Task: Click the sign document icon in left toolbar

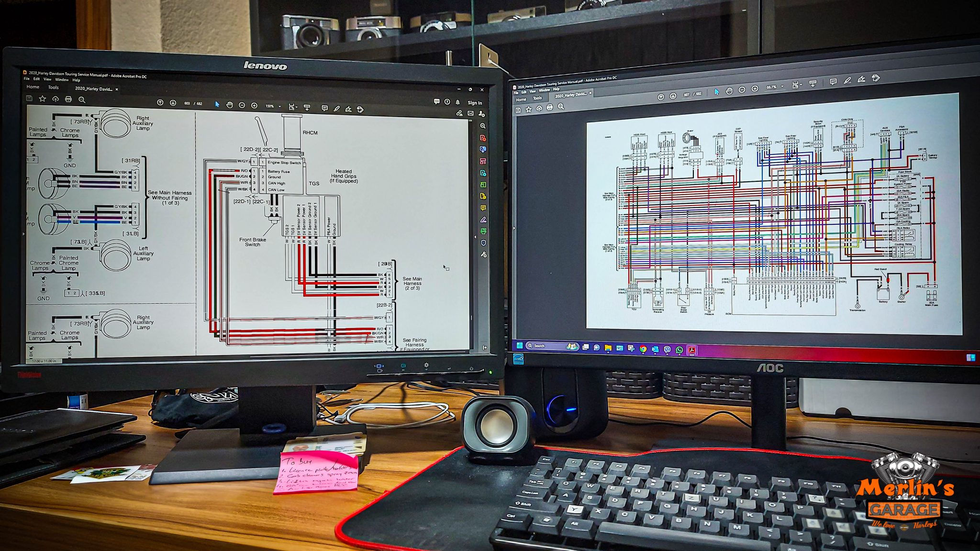Action: point(348,109)
